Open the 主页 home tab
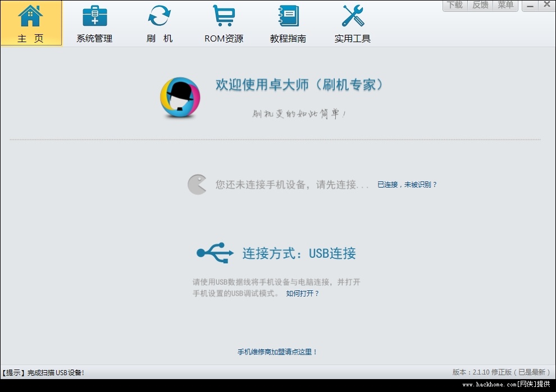The image size is (556, 392). (31, 24)
